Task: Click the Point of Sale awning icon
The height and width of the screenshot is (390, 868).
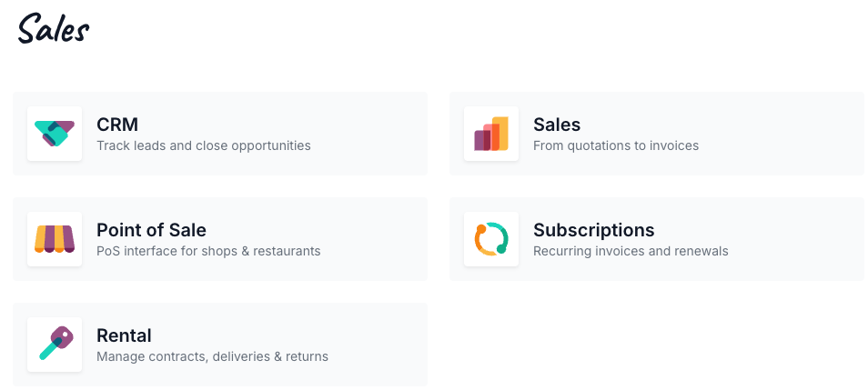Action: (55, 239)
